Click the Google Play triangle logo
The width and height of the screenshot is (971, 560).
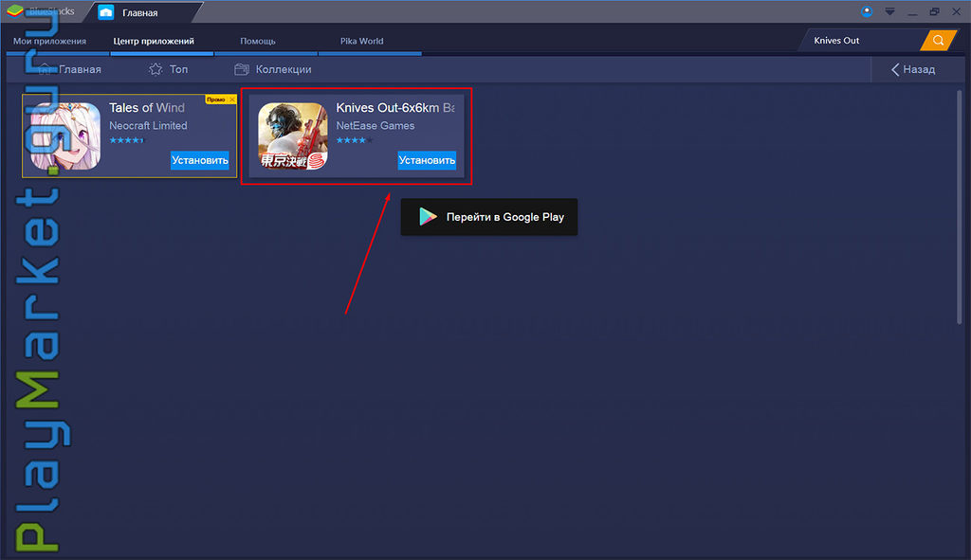coord(428,217)
